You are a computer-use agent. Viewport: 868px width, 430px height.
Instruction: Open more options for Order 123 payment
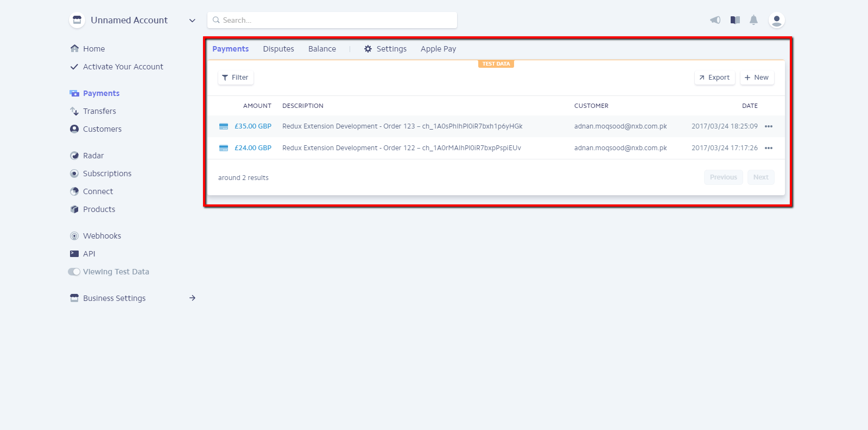769,126
